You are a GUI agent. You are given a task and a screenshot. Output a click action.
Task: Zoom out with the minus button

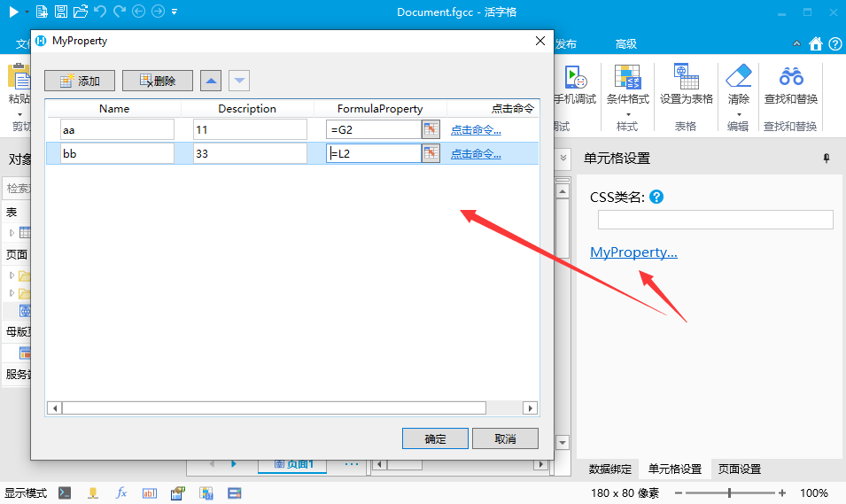point(679,492)
